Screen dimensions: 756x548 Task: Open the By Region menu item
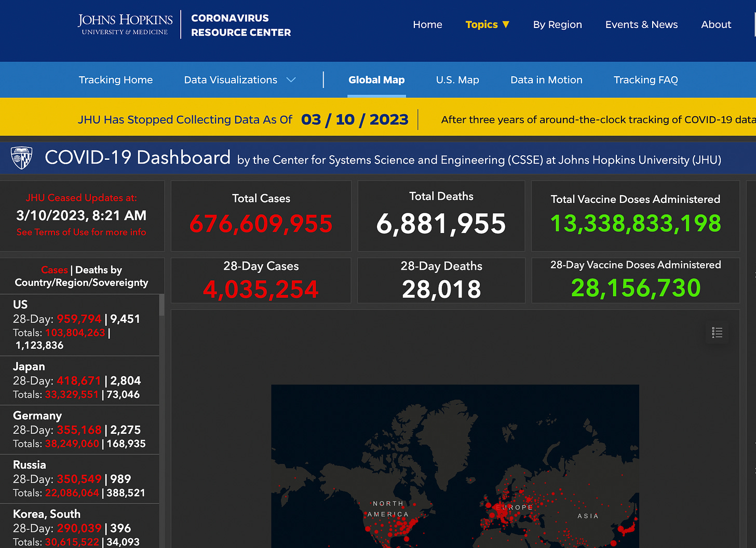tap(558, 24)
